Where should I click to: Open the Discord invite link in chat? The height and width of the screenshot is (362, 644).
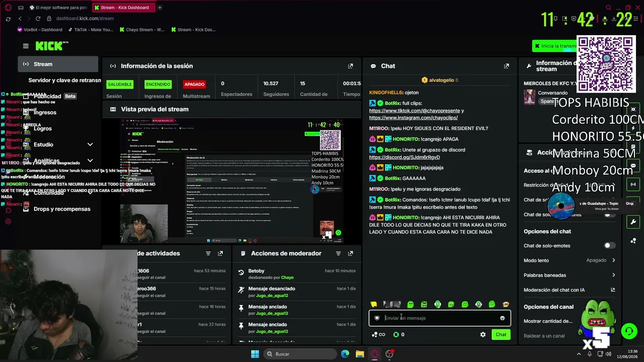[405, 157]
